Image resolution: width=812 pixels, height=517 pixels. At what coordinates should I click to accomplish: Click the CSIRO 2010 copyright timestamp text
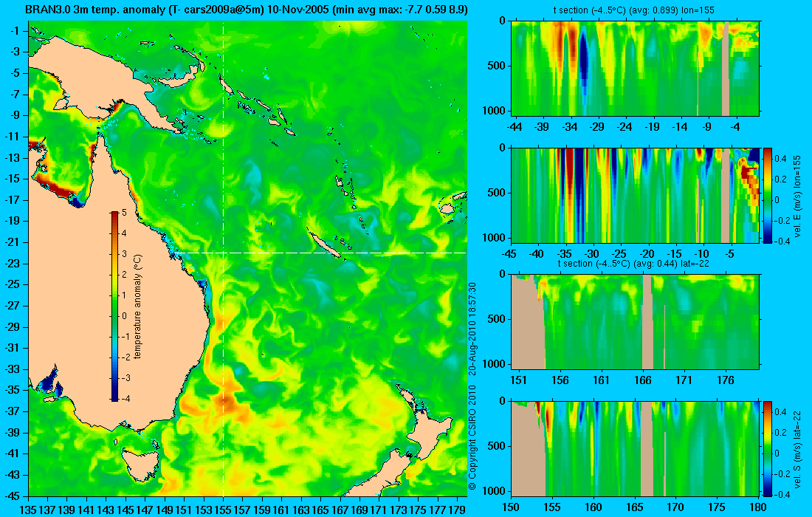point(472,386)
